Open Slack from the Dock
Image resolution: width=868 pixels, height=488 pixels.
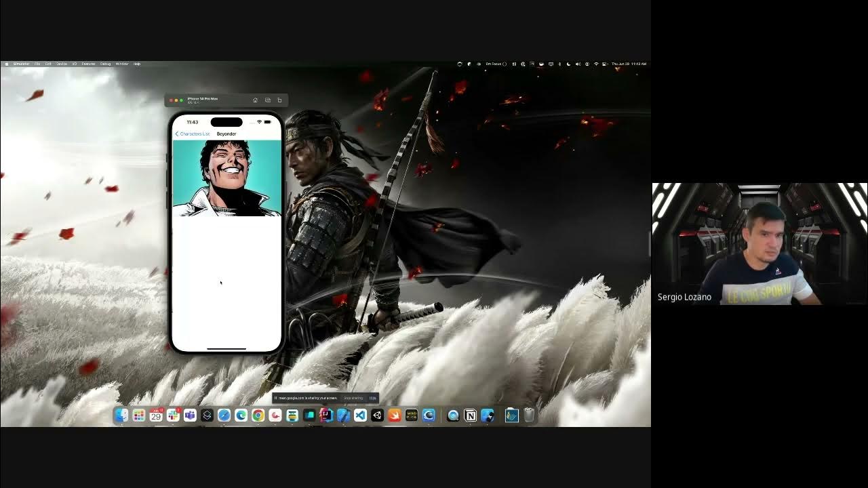[173, 415]
